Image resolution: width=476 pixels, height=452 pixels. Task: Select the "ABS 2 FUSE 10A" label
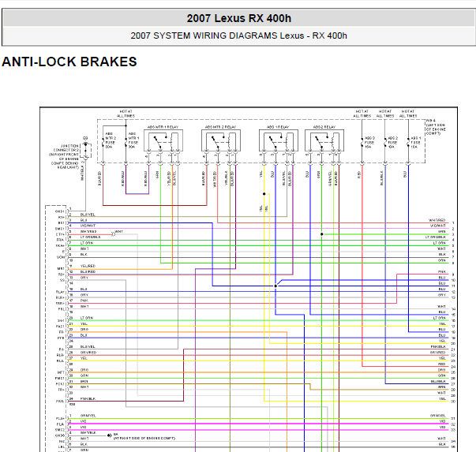[392, 142]
